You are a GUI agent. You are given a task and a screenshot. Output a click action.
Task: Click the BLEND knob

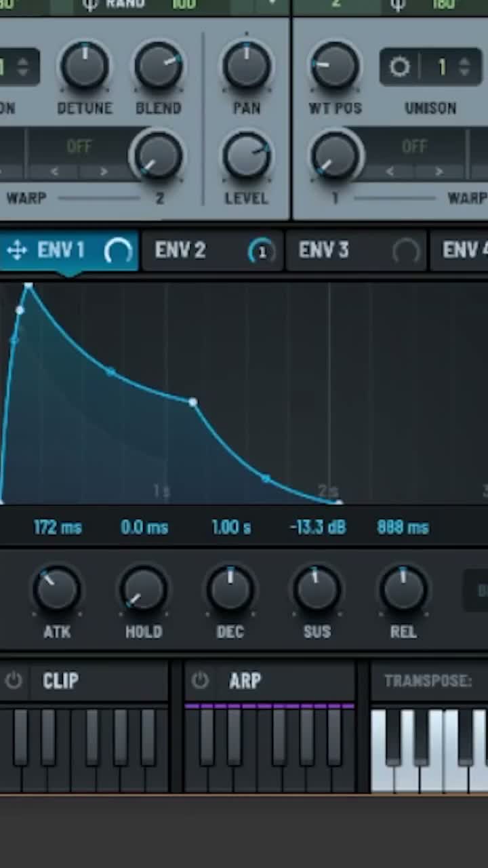(x=159, y=66)
